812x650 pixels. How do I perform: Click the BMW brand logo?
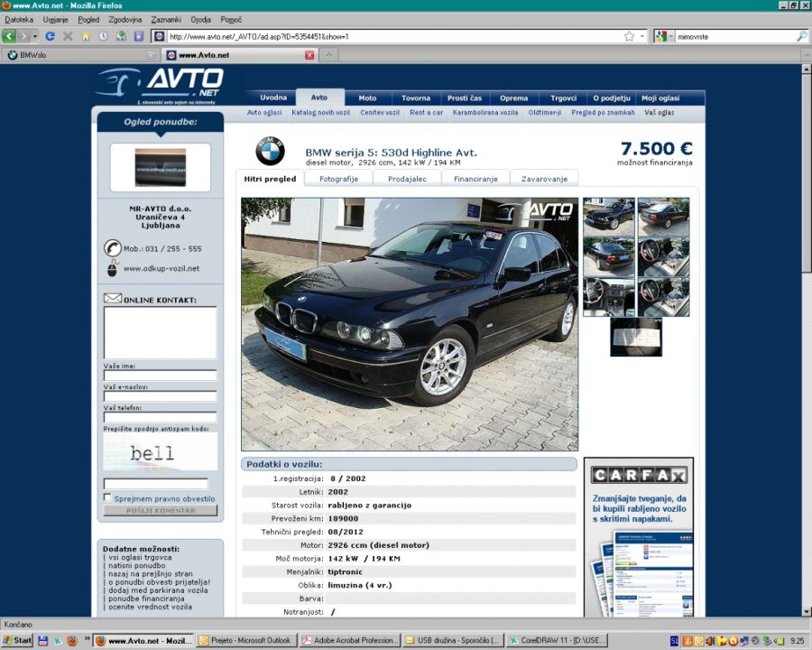click(x=271, y=151)
